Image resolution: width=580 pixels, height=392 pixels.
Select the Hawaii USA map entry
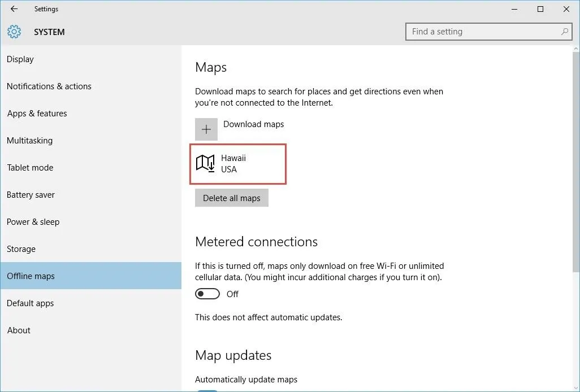(x=238, y=164)
